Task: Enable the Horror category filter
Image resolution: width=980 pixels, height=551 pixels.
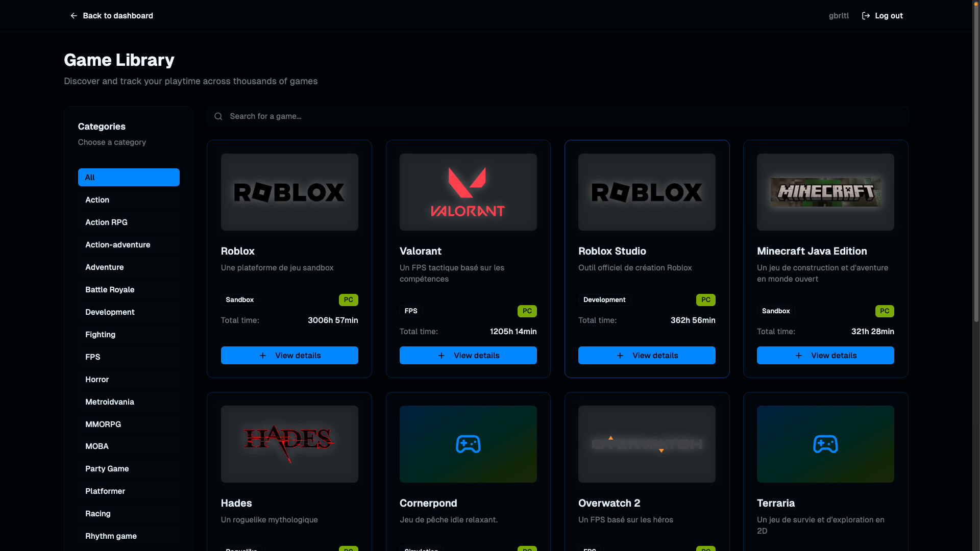Action: [x=128, y=379]
